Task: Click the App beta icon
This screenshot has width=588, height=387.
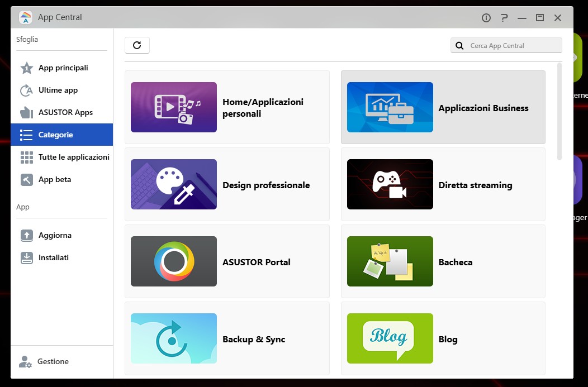Action: [27, 179]
